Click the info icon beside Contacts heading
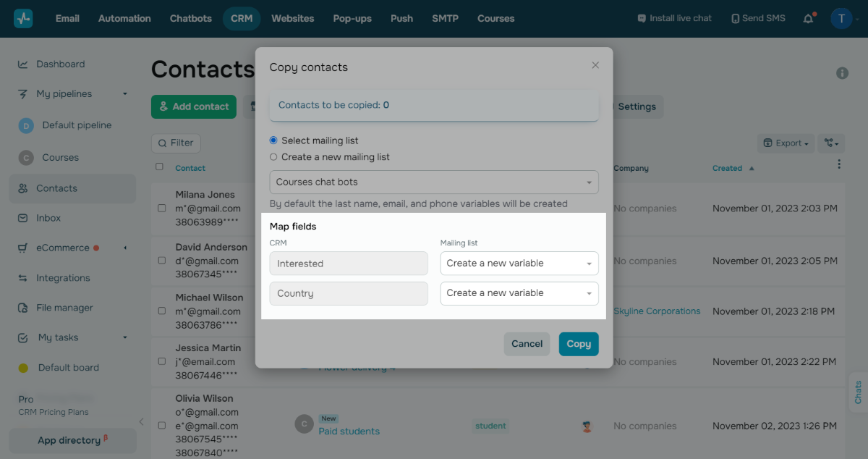Image resolution: width=868 pixels, height=459 pixels. click(842, 73)
